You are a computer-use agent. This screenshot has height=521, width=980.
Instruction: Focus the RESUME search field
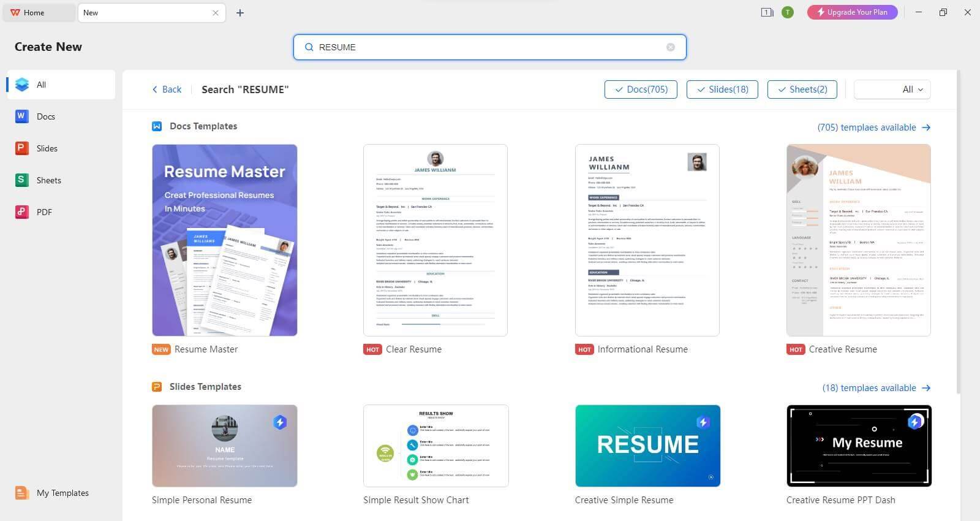click(x=490, y=47)
